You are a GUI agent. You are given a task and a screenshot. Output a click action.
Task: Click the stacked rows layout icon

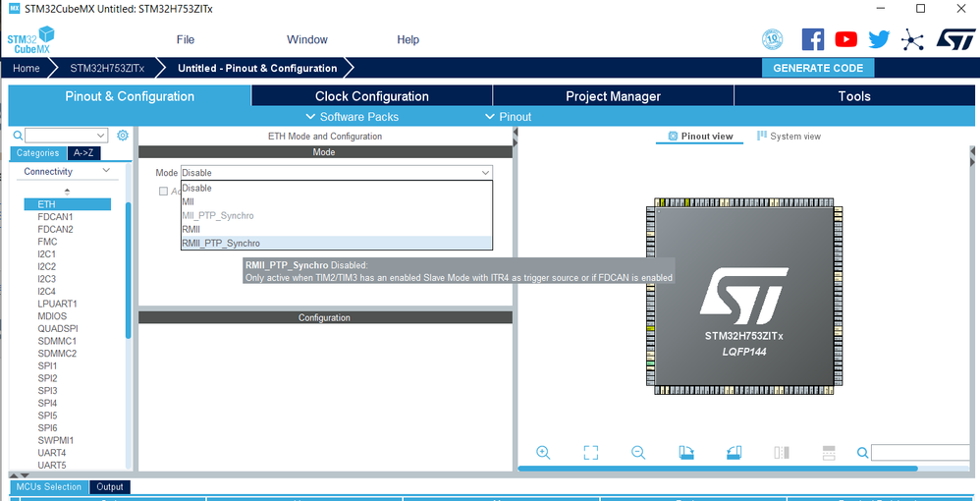click(829, 453)
